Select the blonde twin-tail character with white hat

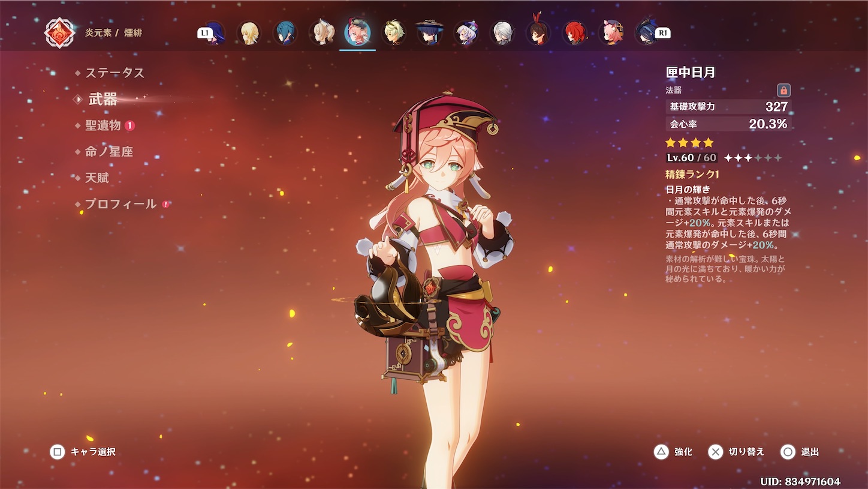[322, 33]
